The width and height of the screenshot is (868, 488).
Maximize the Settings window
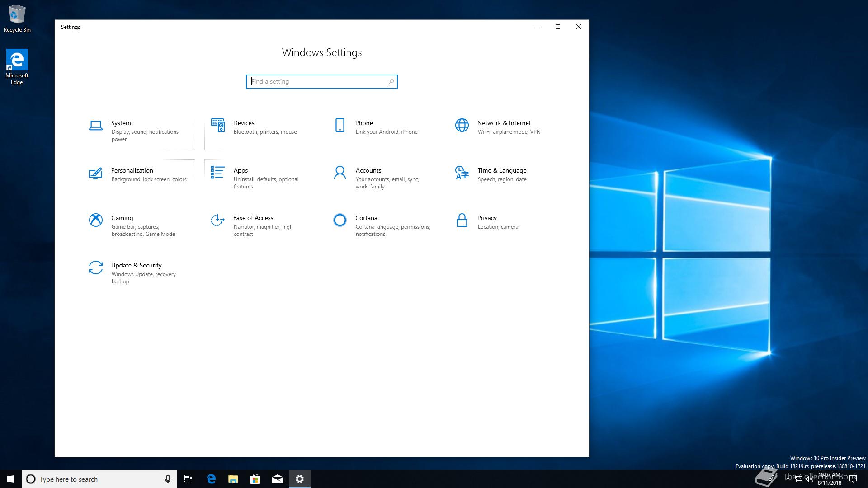tap(558, 27)
